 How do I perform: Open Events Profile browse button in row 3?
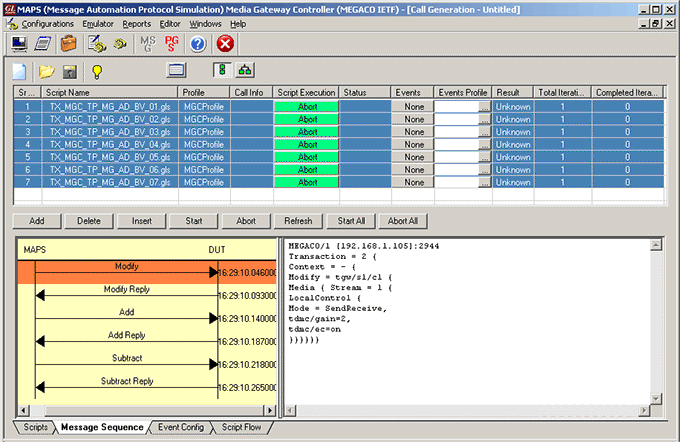[485, 132]
